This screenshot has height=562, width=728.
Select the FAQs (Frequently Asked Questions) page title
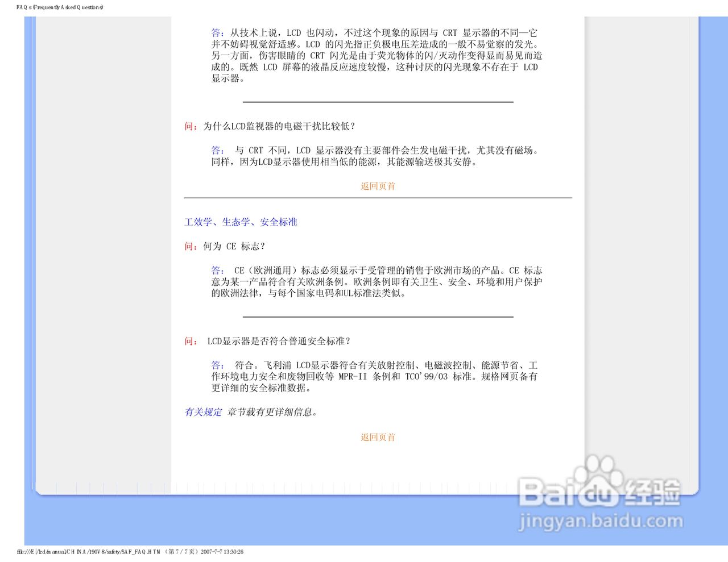[59, 7]
